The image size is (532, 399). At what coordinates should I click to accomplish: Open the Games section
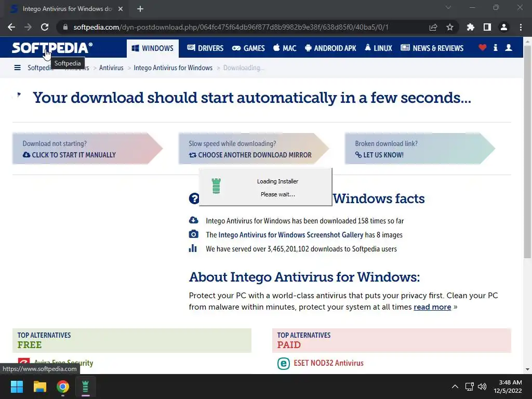pyautogui.click(x=248, y=48)
